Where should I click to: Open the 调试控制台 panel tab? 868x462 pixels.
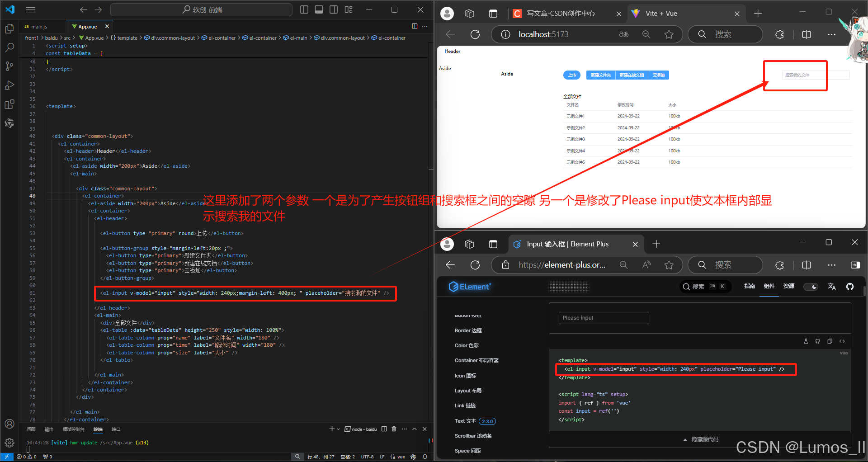click(x=73, y=429)
